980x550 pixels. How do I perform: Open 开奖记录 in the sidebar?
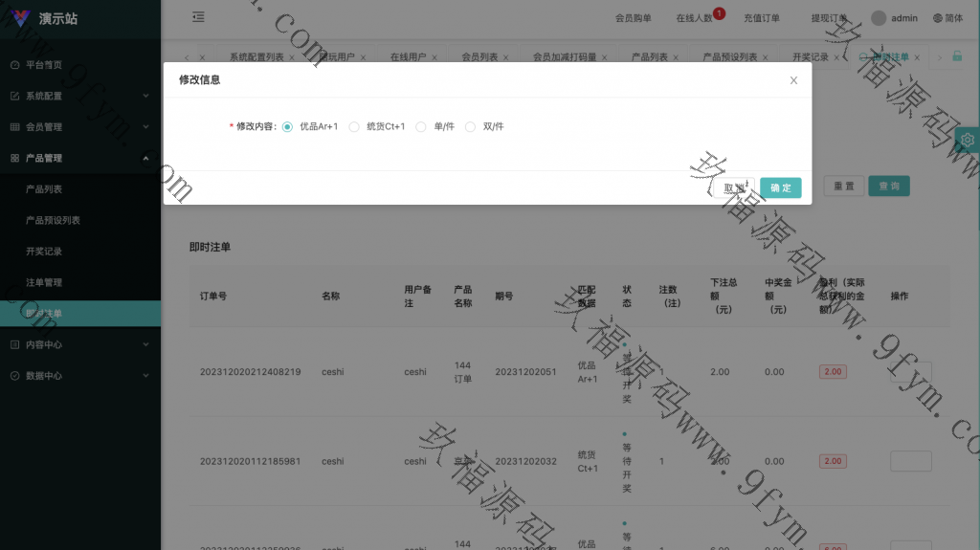(x=44, y=252)
